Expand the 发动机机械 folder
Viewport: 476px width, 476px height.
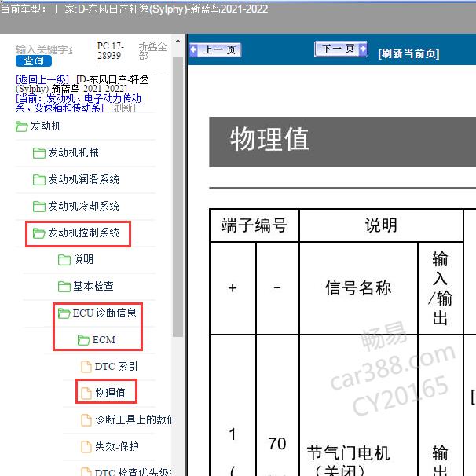[73, 152]
